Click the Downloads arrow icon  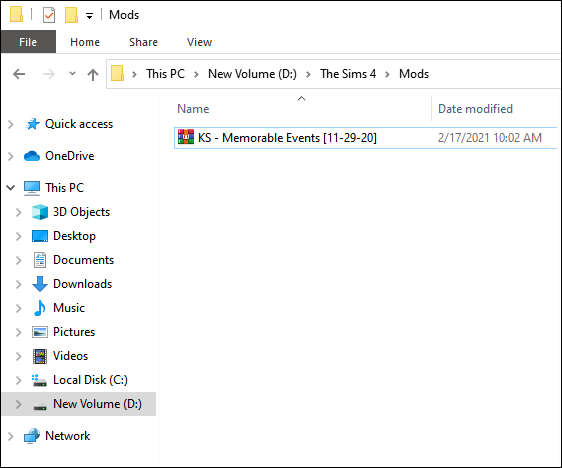pyautogui.click(x=40, y=284)
